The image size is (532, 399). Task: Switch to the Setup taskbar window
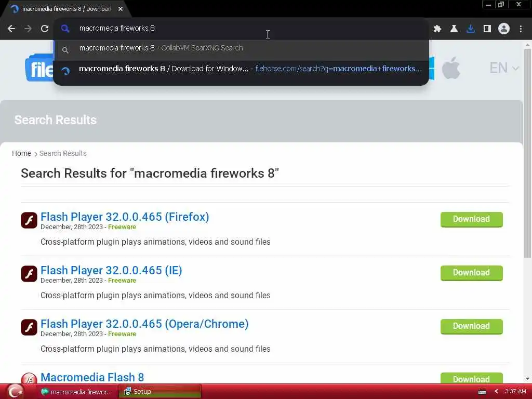click(160, 392)
